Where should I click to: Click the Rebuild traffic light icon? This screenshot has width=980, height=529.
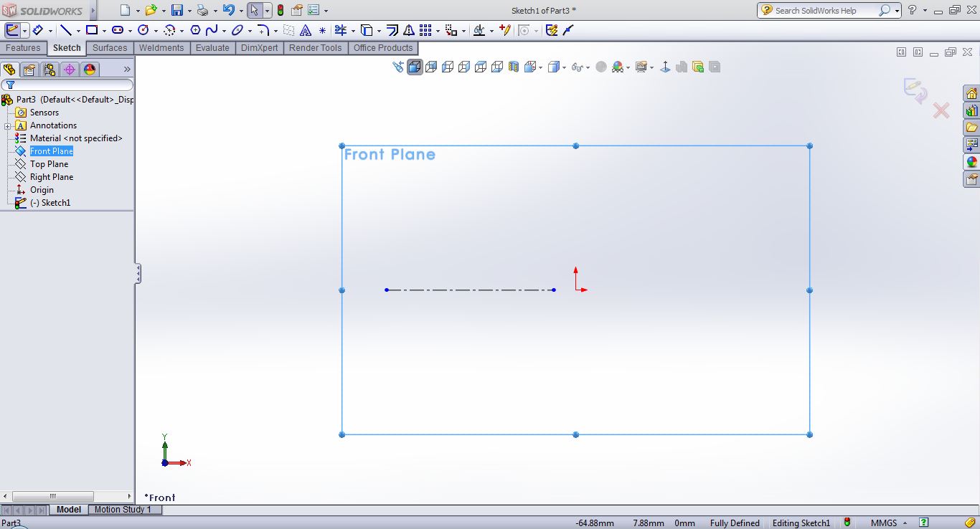point(280,10)
